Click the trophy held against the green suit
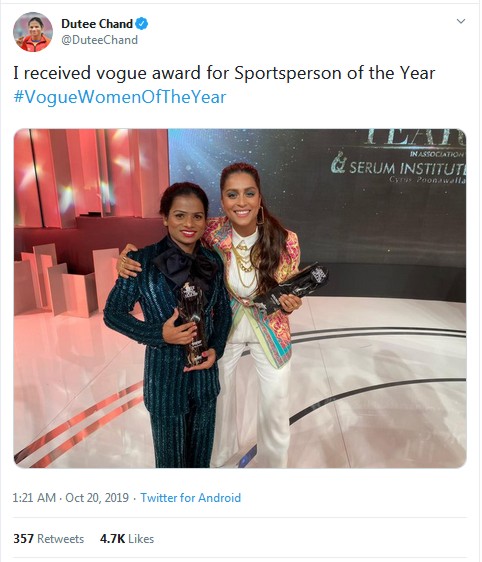The width and height of the screenshot is (482, 562). (x=193, y=323)
